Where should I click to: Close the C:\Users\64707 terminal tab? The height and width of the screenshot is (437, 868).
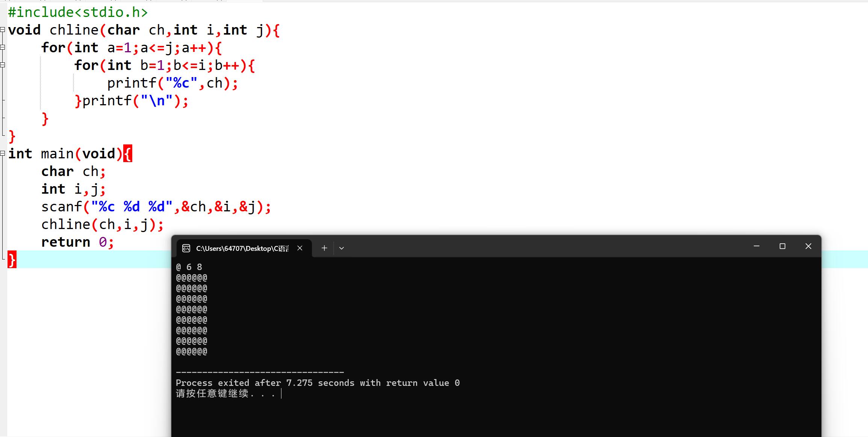pos(300,248)
